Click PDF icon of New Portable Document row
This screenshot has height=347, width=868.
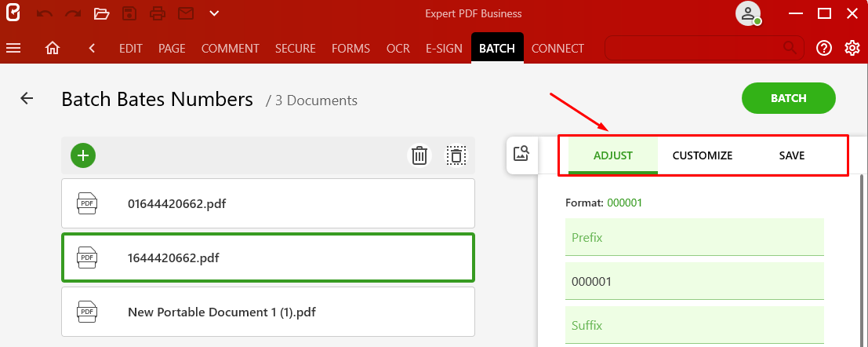click(87, 312)
